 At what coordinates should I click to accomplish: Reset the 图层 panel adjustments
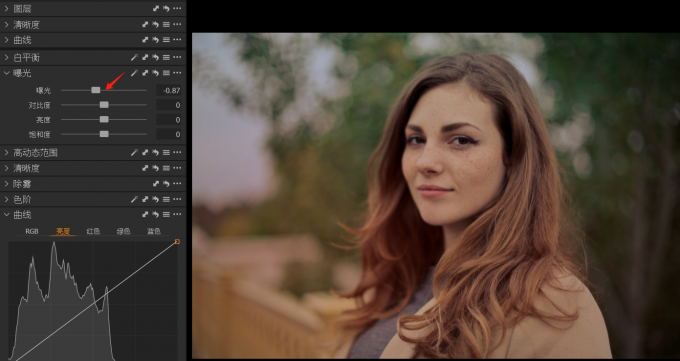[x=166, y=9]
